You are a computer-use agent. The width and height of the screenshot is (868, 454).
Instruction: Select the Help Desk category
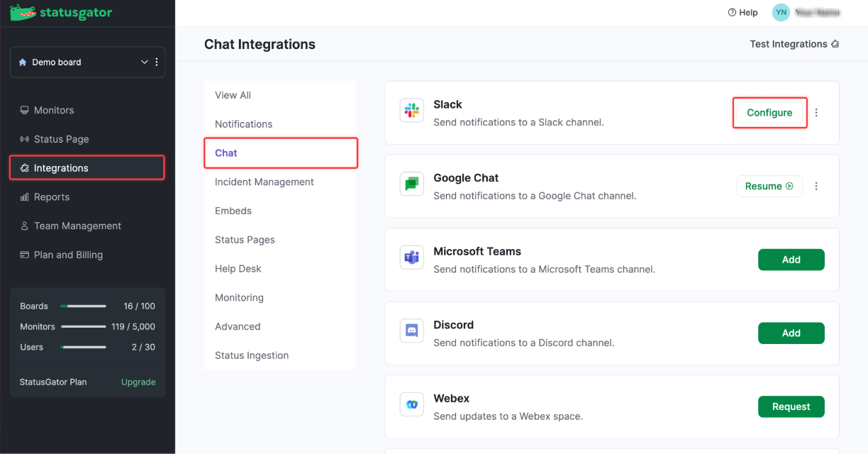point(238,269)
